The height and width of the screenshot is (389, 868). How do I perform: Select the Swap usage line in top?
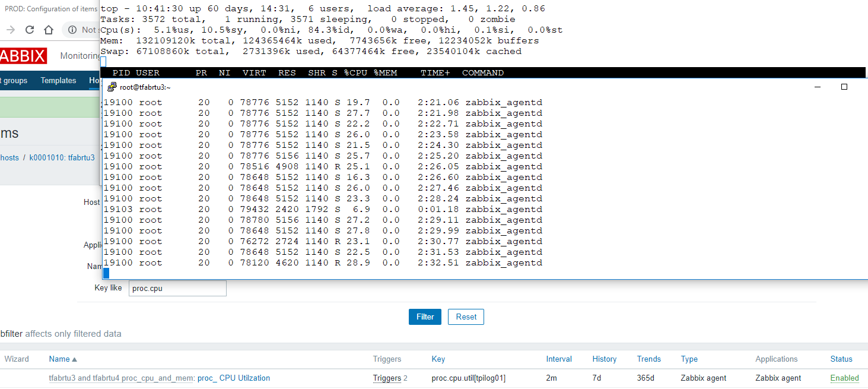tap(311, 51)
